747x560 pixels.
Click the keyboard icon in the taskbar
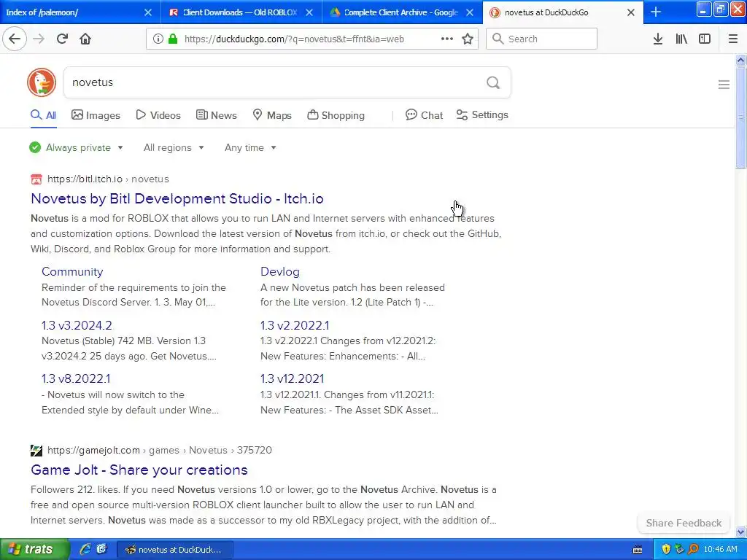click(x=638, y=550)
